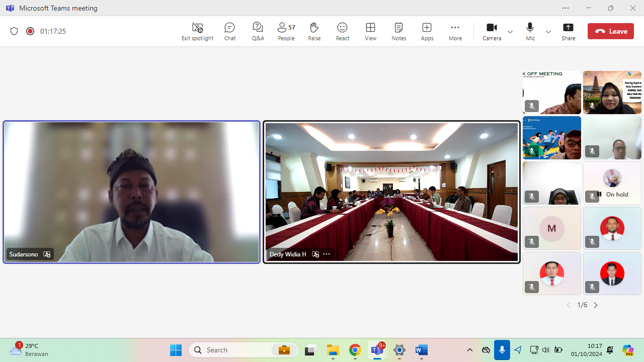Open the Apps panel
This screenshot has width=644, height=362.
(427, 31)
